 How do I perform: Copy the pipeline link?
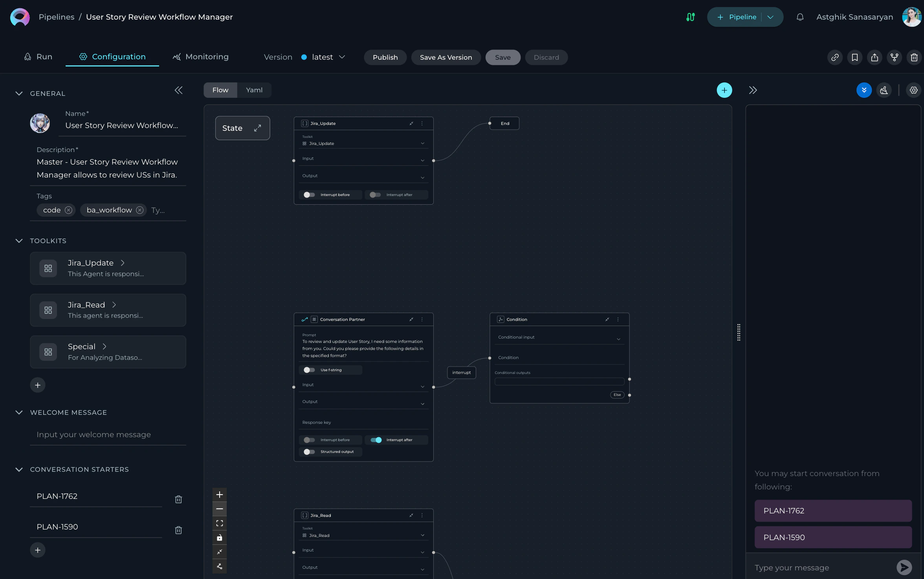click(835, 57)
